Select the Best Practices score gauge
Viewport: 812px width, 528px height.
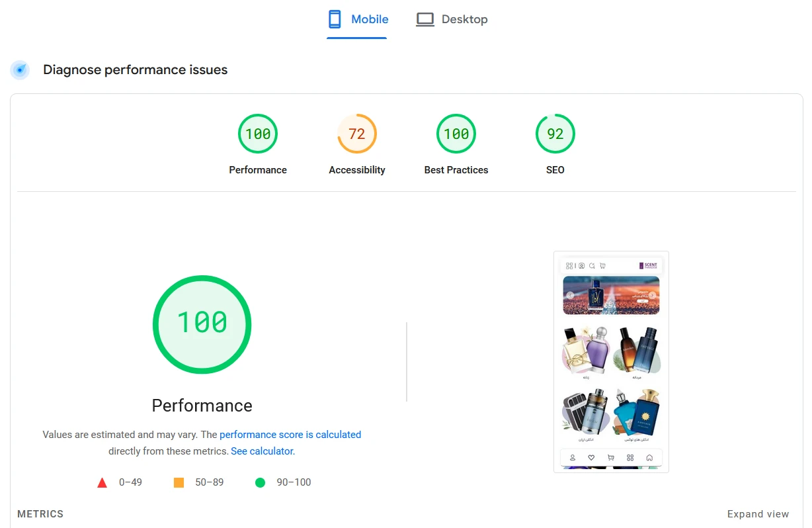[456, 134]
